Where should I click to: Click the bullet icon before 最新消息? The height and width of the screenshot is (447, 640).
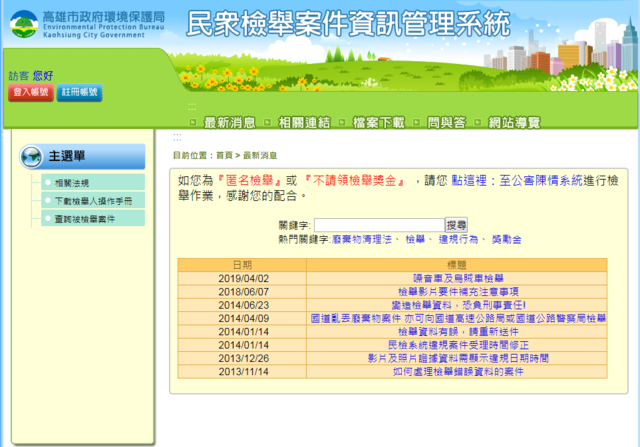coord(193,122)
